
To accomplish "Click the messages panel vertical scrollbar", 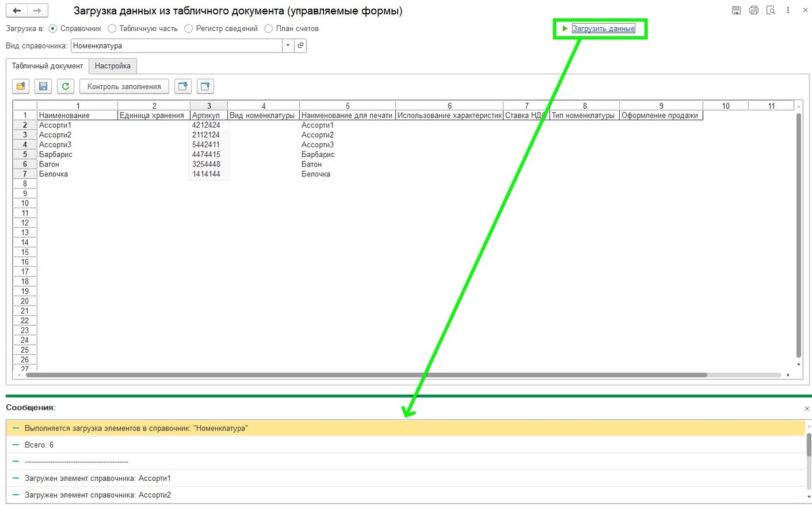I will (808, 446).
